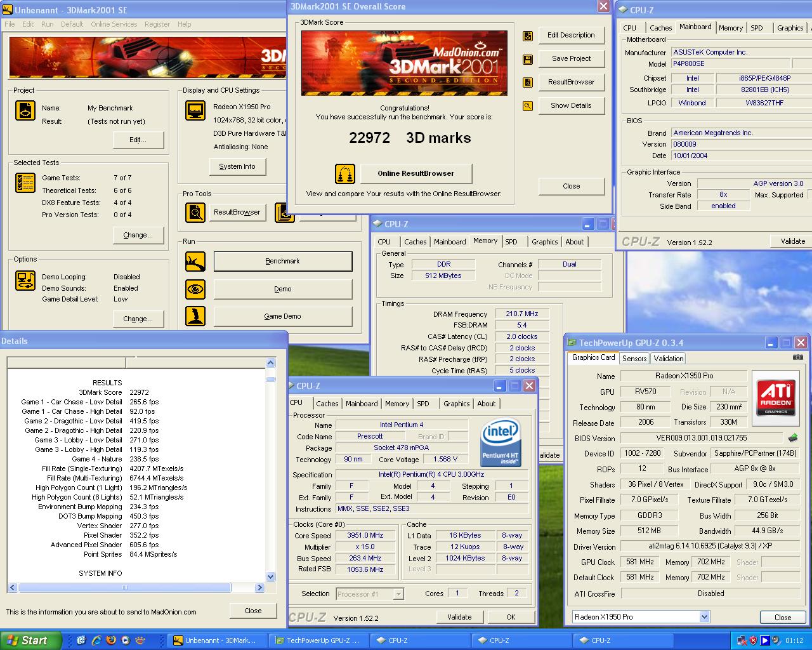The image size is (812, 650).
Task: Open the File menu in 3DMark2001
Action: (x=10, y=24)
